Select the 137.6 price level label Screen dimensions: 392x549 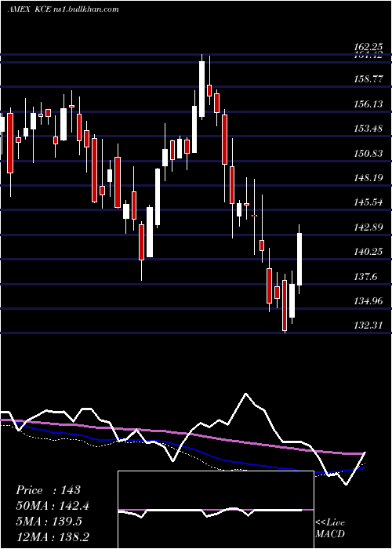coord(365,277)
